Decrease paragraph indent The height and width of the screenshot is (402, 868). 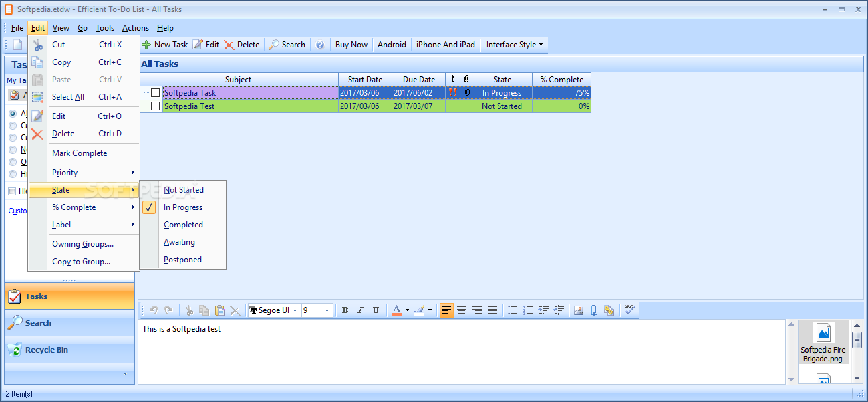click(x=543, y=310)
